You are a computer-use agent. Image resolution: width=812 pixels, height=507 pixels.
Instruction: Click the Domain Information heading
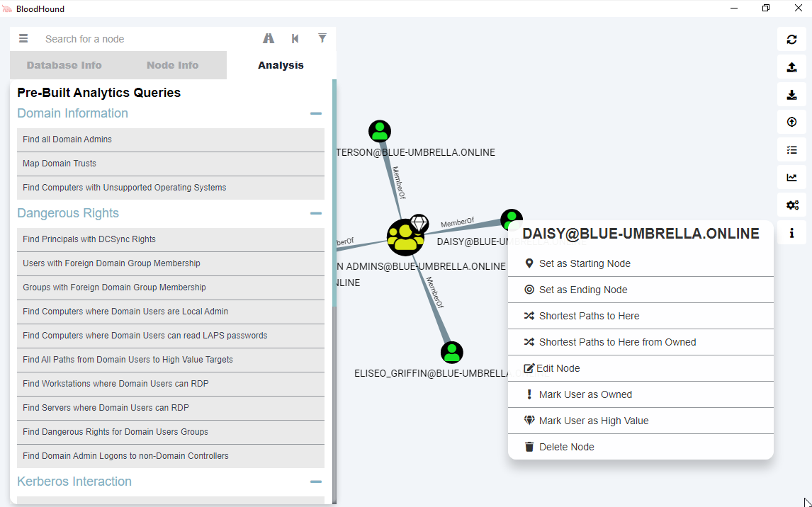click(72, 113)
